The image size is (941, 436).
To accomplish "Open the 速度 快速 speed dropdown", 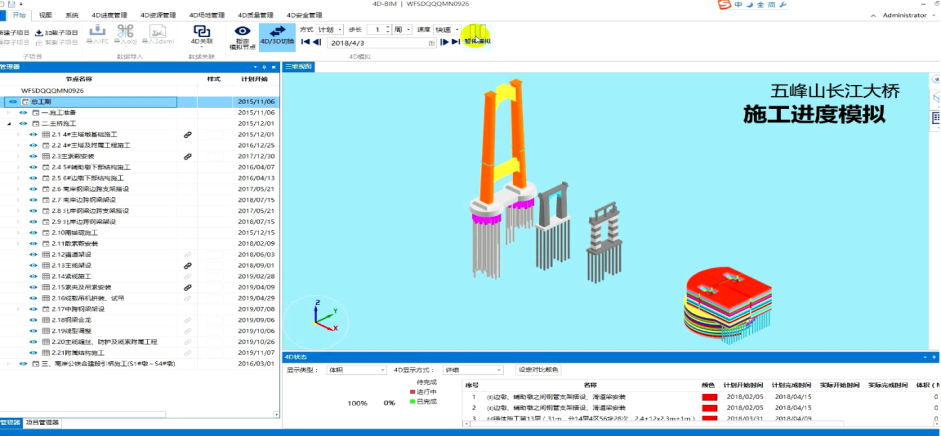I will click(x=447, y=29).
